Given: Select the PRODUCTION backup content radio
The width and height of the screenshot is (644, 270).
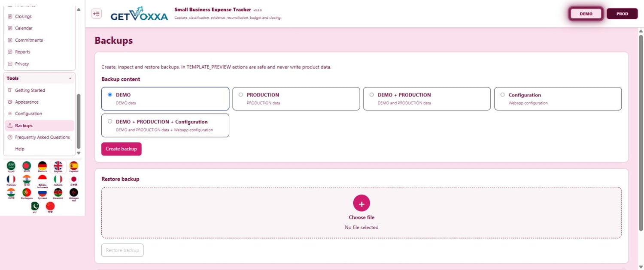Looking at the screenshot, I should click(240, 95).
